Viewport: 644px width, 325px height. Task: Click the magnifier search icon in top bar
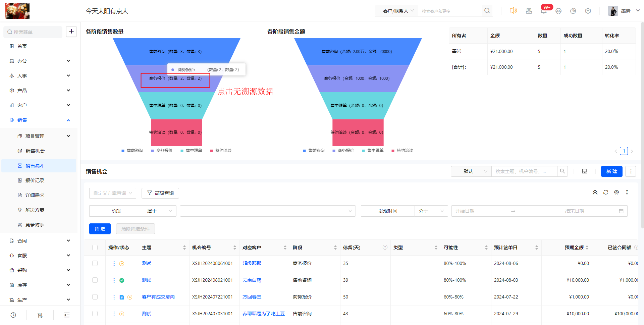tap(487, 11)
